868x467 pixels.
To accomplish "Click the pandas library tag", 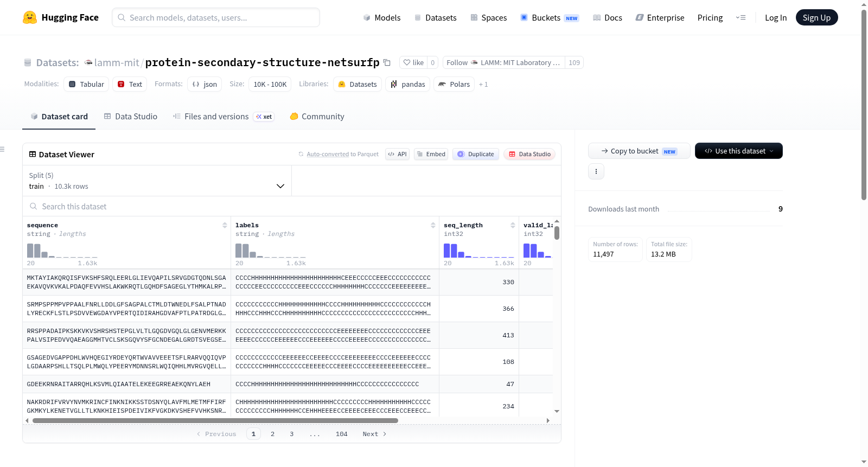I will (x=407, y=84).
